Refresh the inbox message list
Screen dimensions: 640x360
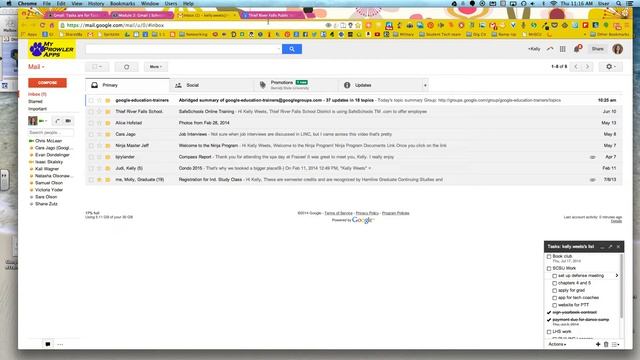127,67
